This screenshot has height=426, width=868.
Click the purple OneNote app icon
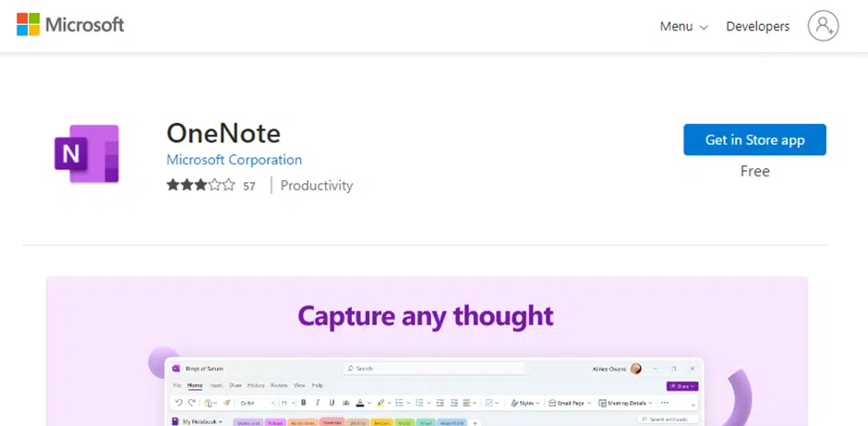point(87,153)
